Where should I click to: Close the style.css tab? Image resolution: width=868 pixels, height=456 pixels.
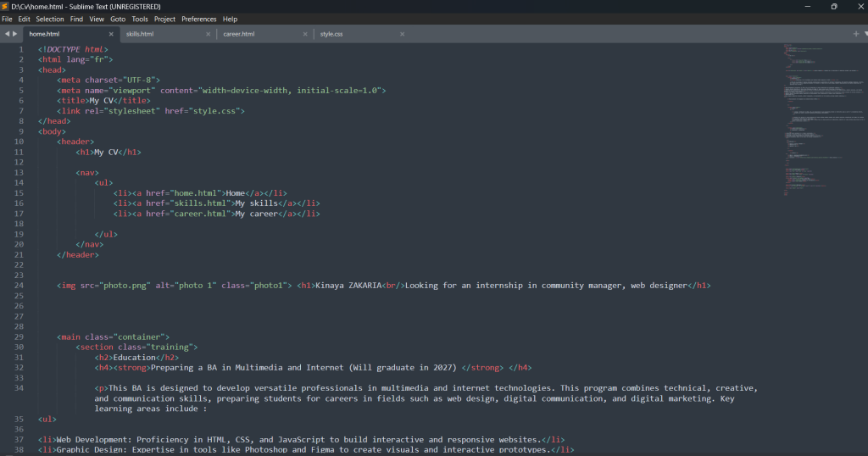tap(402, 34)
